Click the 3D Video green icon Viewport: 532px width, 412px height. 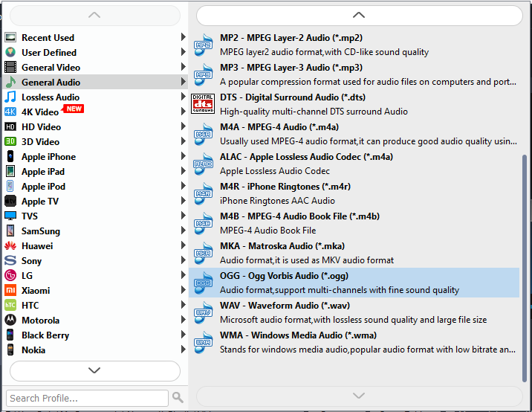[x=10, y=141]
